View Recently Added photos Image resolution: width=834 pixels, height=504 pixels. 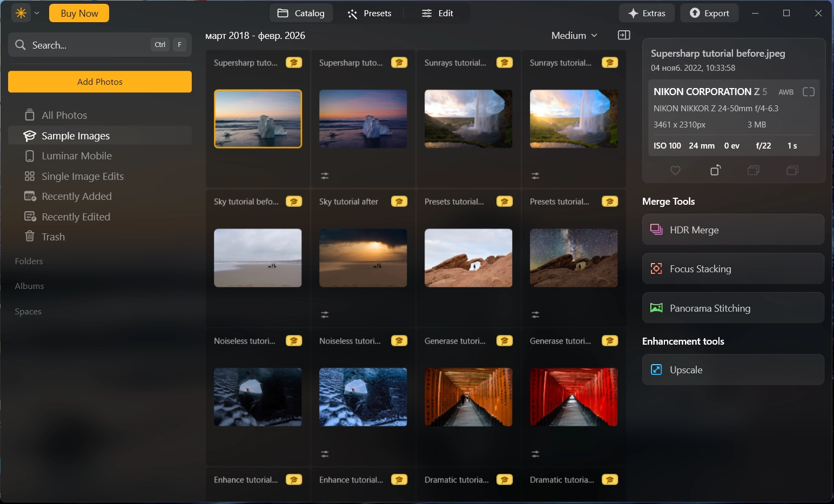pyautogui.click(x=100, y=196)
